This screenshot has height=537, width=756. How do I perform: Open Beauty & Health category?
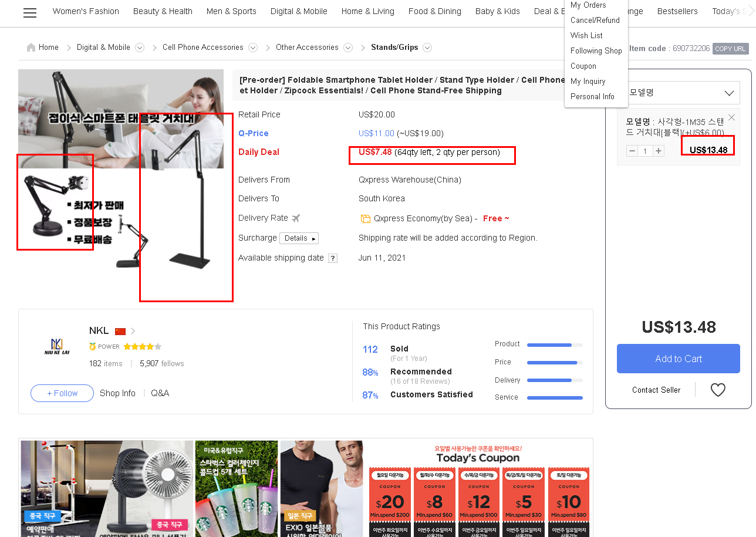(163, 11)
